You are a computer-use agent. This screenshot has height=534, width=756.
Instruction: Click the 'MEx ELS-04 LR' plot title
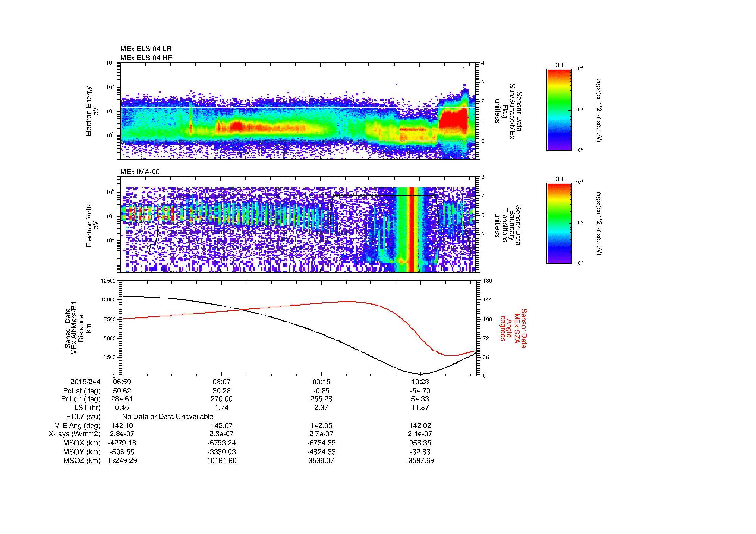pos(145,49)
